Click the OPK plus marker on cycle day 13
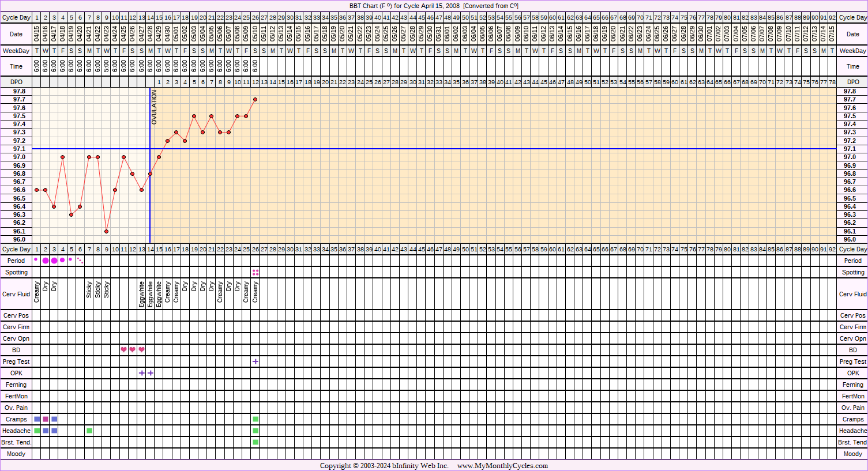 (x=142, y=373)
